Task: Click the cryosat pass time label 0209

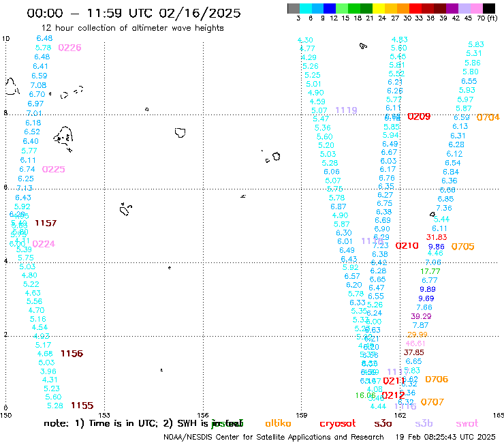Action: (x=419, y=117)
